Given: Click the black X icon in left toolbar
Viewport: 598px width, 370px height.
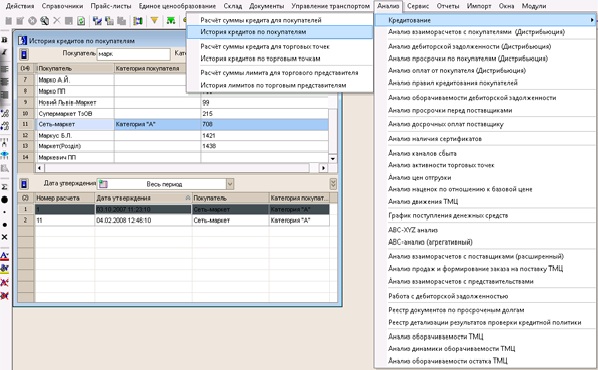Looking at the screenshot, I should tap(5, 237).
